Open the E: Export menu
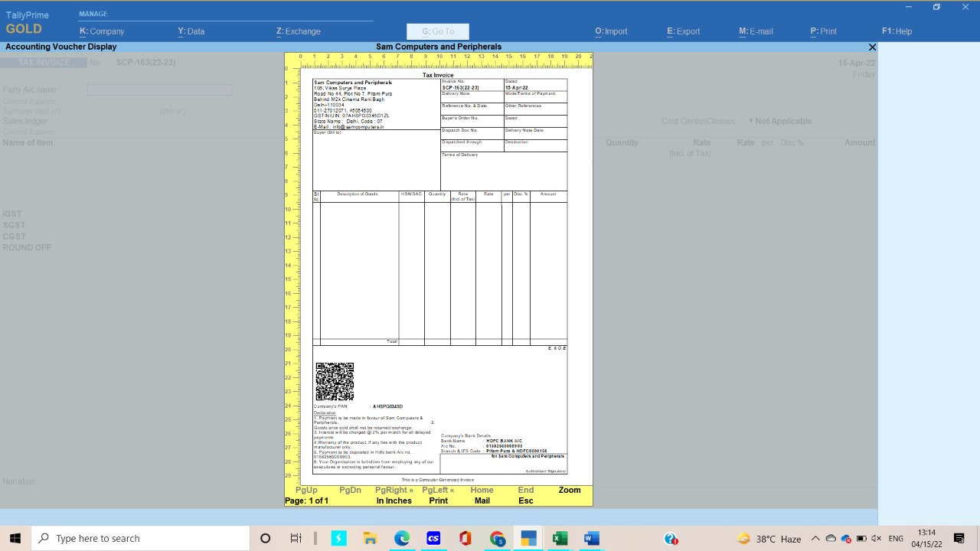The width and height of the screenshot is (980, 551). tap(683, 31)
